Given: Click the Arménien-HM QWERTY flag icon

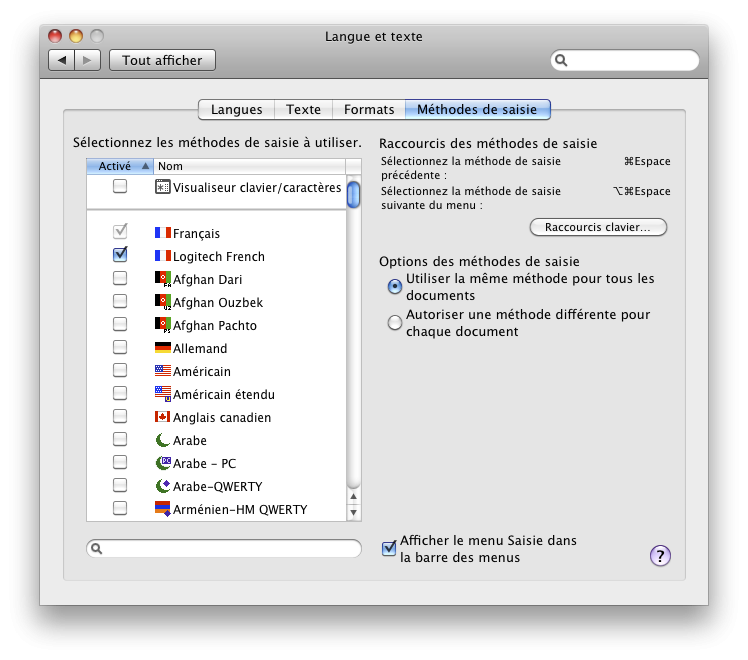Looking at the screenshot, I should click(x=163, y=509).
